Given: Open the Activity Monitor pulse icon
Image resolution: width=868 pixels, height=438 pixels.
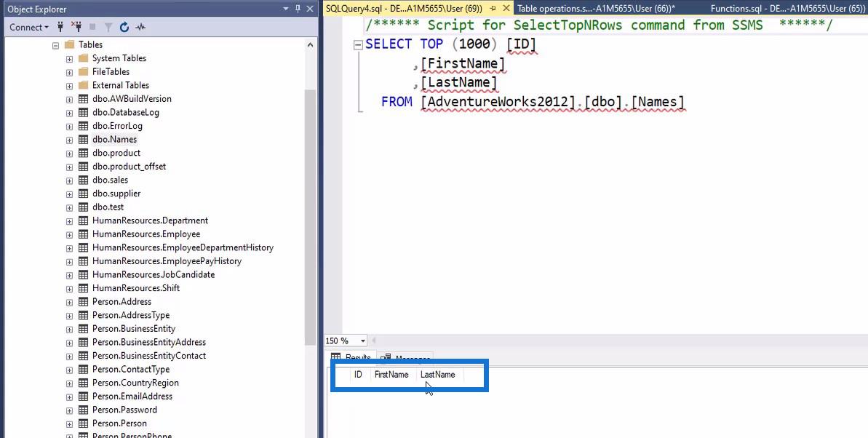Looking at the screenshot, I should pos(140,27).
